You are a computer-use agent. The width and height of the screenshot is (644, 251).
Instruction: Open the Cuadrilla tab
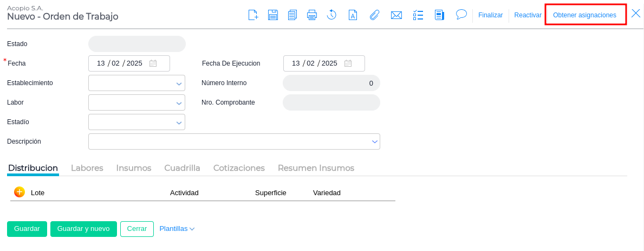pos(182,168)
